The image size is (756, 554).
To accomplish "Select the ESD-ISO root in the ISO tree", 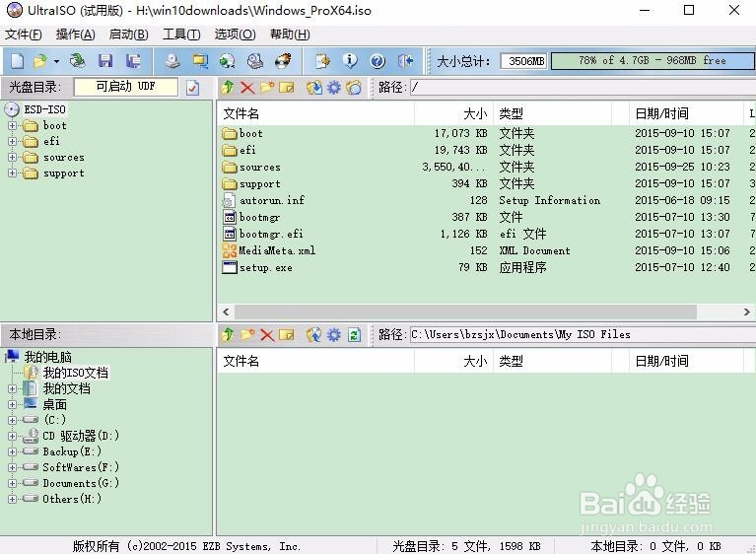I will 44,110.
